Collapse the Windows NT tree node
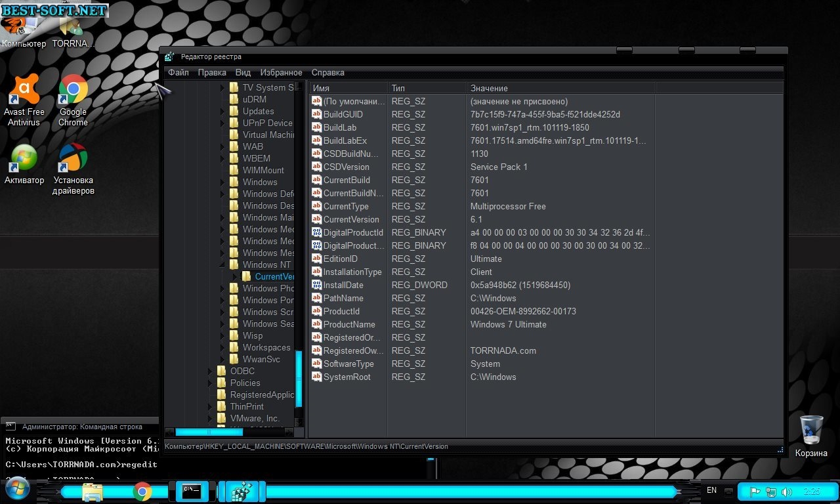The width and height of the screenshot is (840, 504). click(222, 265)
